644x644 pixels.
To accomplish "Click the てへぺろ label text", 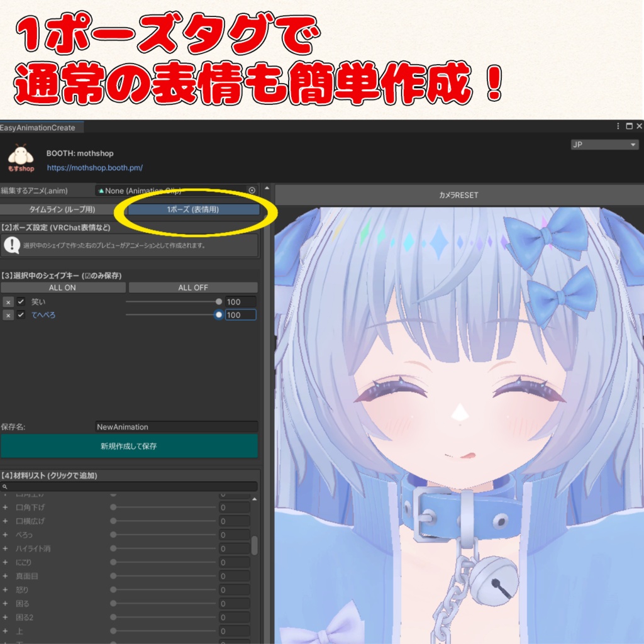I will (x=43, y=315).
